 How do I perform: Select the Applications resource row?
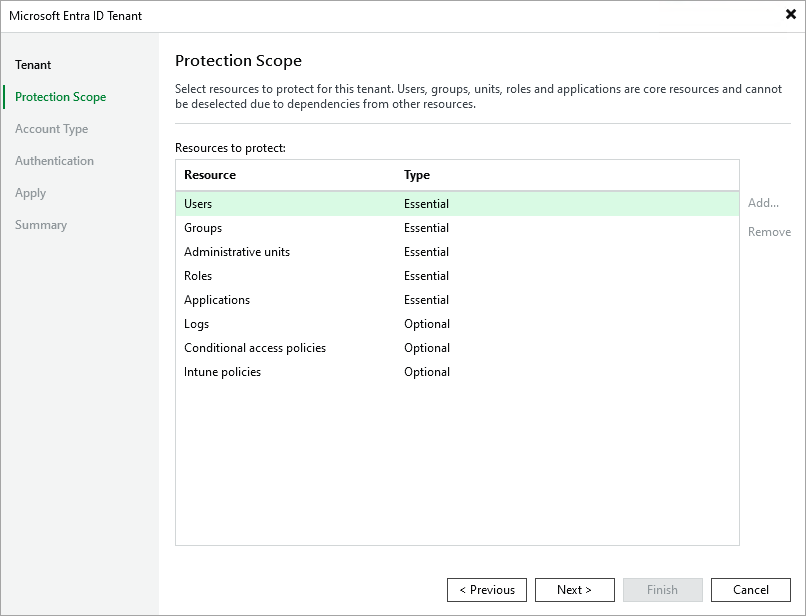(457, 300)
